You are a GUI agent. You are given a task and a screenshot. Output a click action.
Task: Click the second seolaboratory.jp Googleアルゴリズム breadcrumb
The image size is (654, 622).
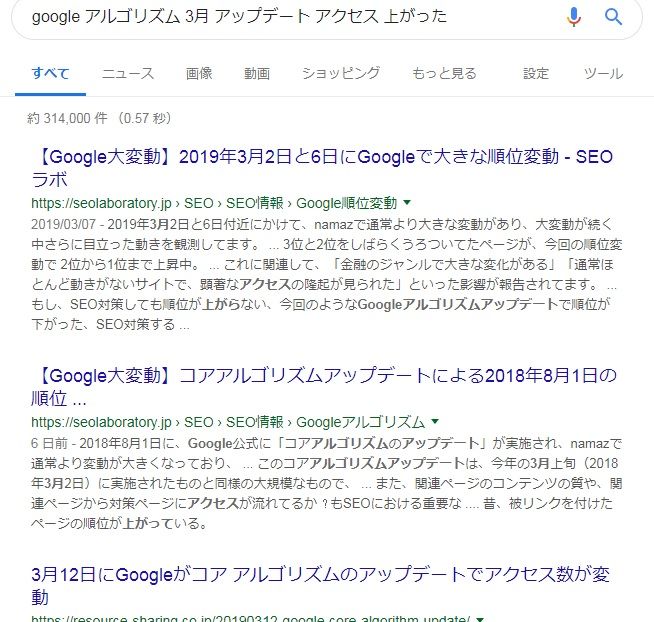pos(360,422)
